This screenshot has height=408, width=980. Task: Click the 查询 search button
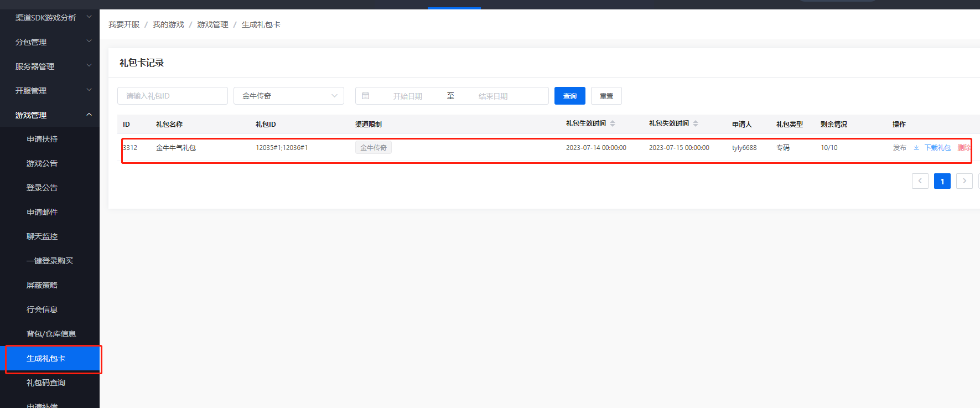click(570, 96)
